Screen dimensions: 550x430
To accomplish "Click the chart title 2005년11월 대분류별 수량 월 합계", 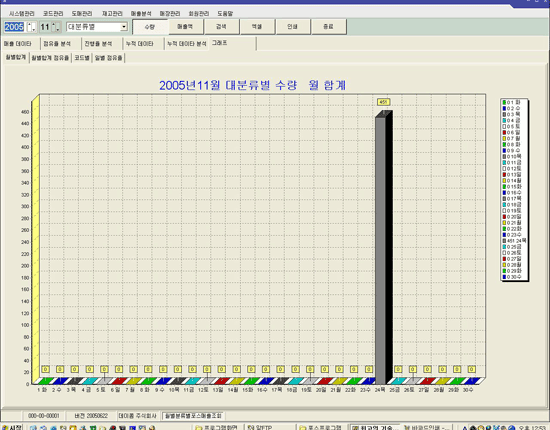I will click(253, 85).
